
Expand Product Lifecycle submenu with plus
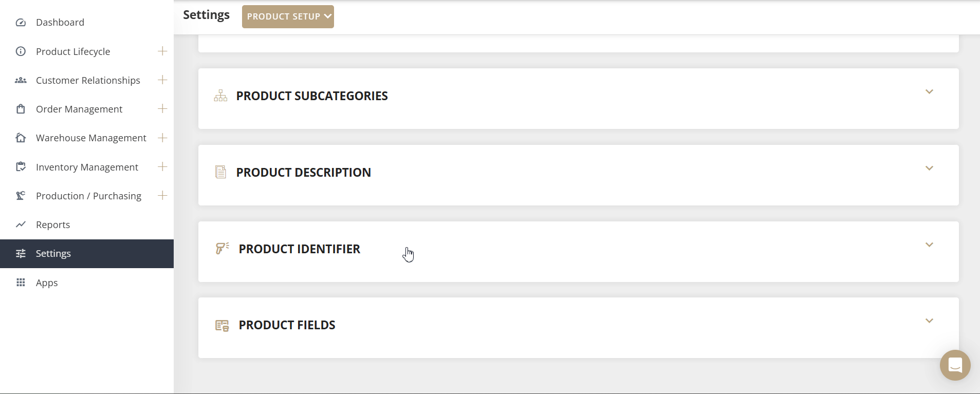162,51
